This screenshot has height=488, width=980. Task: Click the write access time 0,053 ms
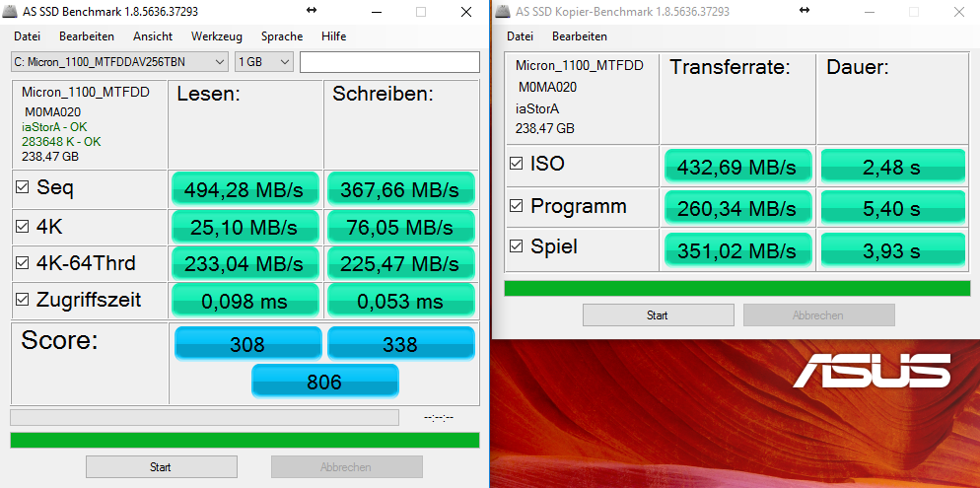(400, 301)
